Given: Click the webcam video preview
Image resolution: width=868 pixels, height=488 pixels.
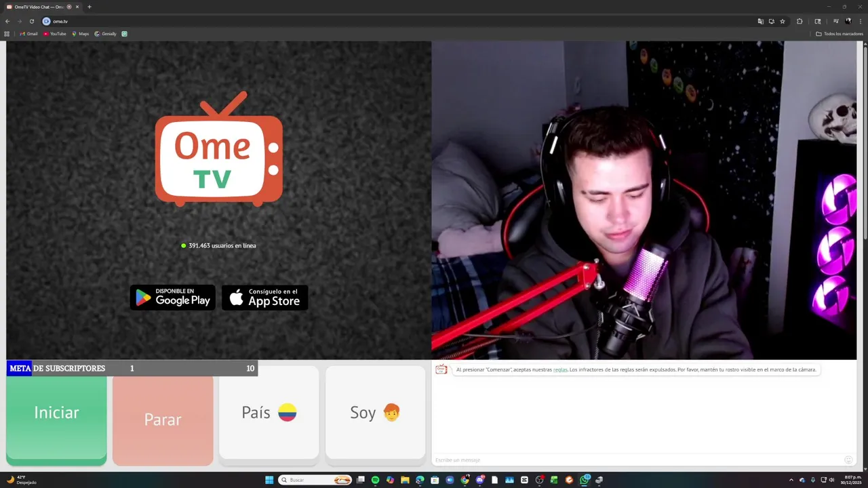Looking at the screenshot, I should tap(644, 200).
